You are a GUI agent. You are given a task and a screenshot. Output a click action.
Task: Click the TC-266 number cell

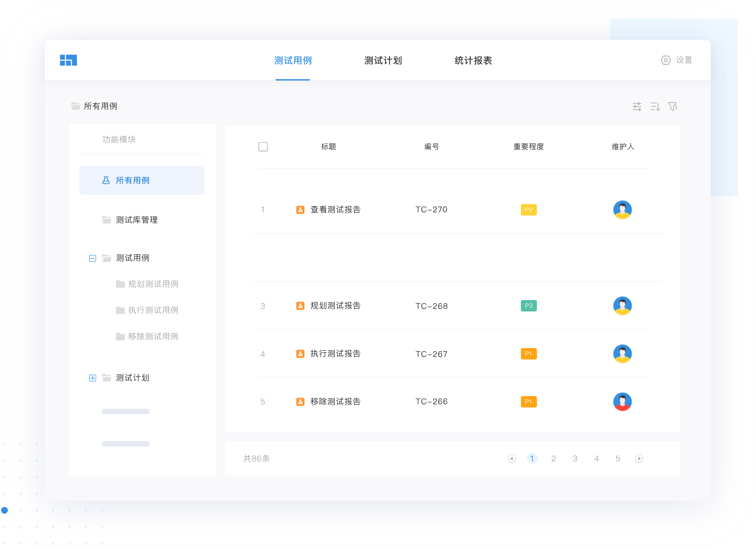pyautogui.click(x=432, y=401)
